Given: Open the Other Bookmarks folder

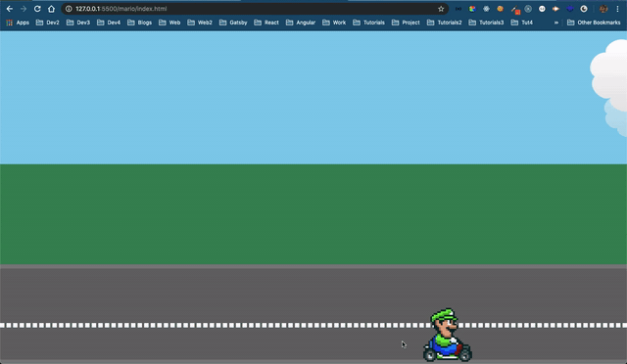Looking at the screenshot, I should click(x=594, y=23).
